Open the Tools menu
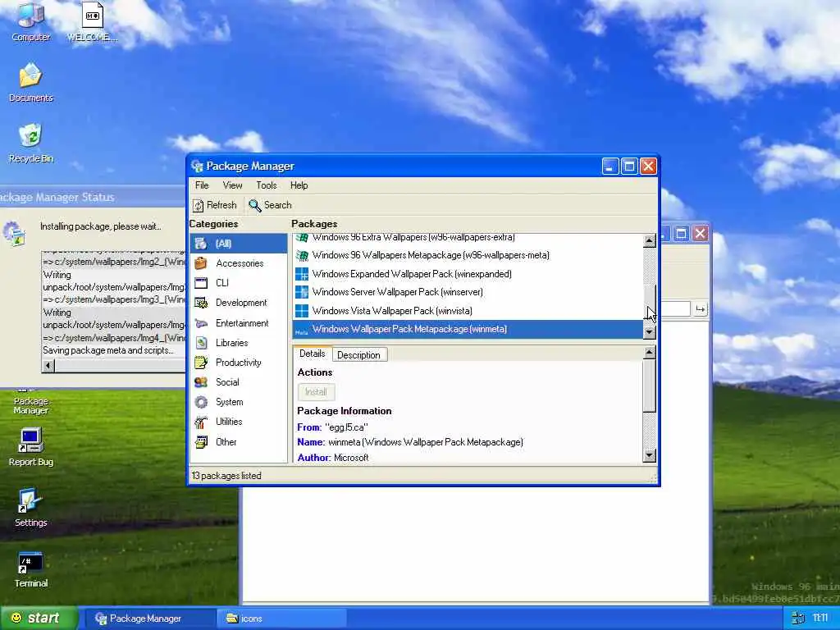Screen dimensions: 840x630 tap(267, 185)
